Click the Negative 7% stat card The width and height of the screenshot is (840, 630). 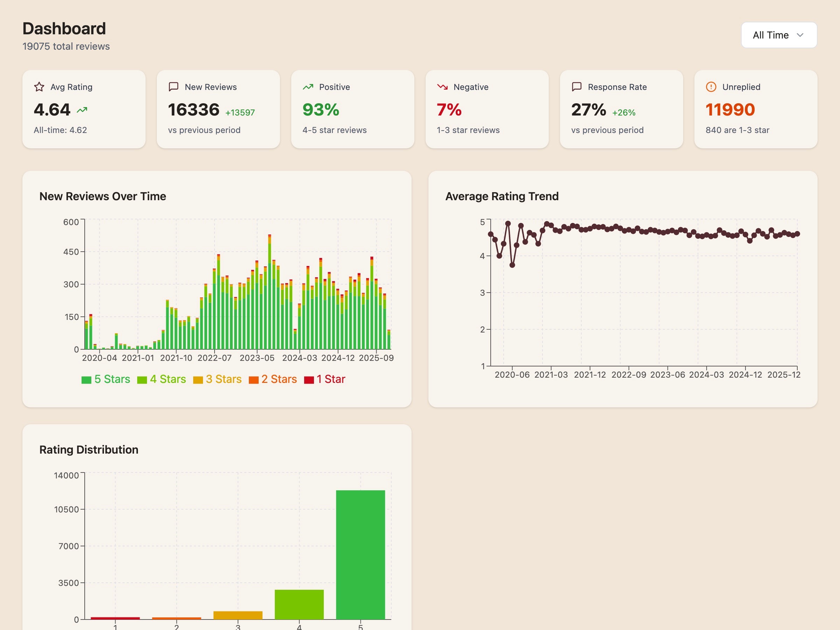[x=487, y=109]
